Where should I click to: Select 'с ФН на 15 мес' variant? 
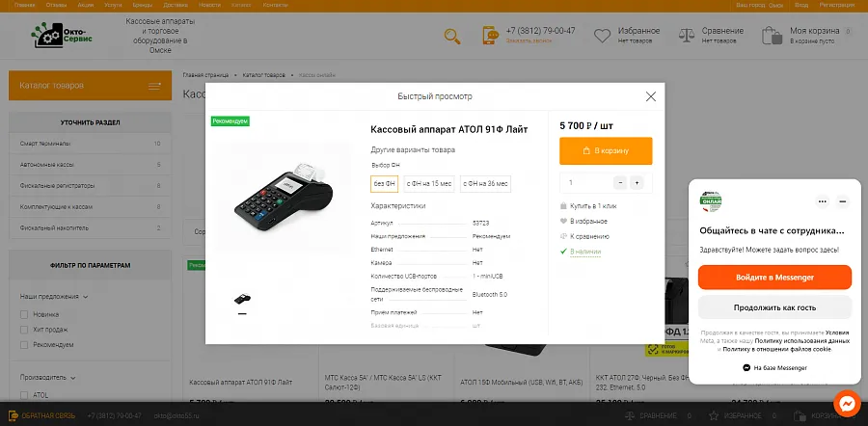coord(429,184)
